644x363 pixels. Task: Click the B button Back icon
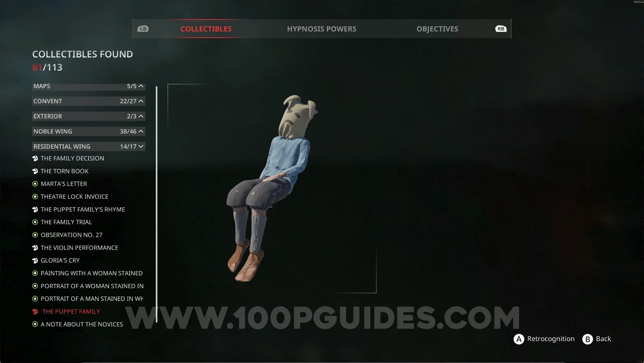(x=588, y=339)
